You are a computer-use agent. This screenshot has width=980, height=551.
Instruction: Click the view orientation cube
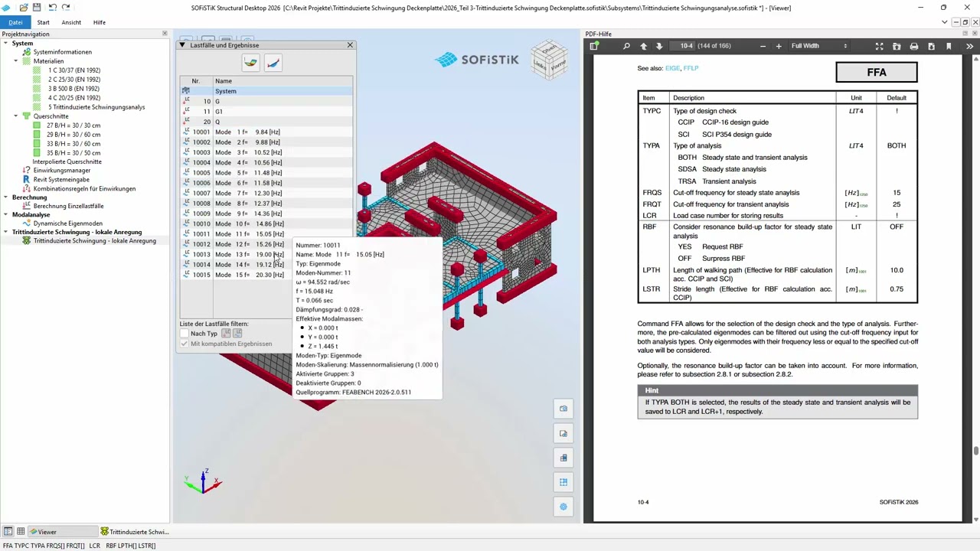(x=549, y=59)
